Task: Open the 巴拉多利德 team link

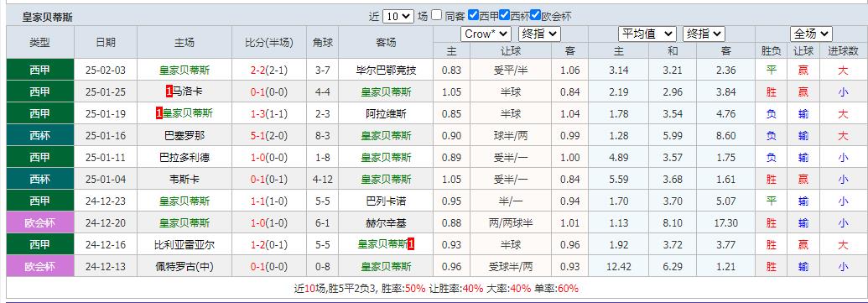Action: pos(185,157)
